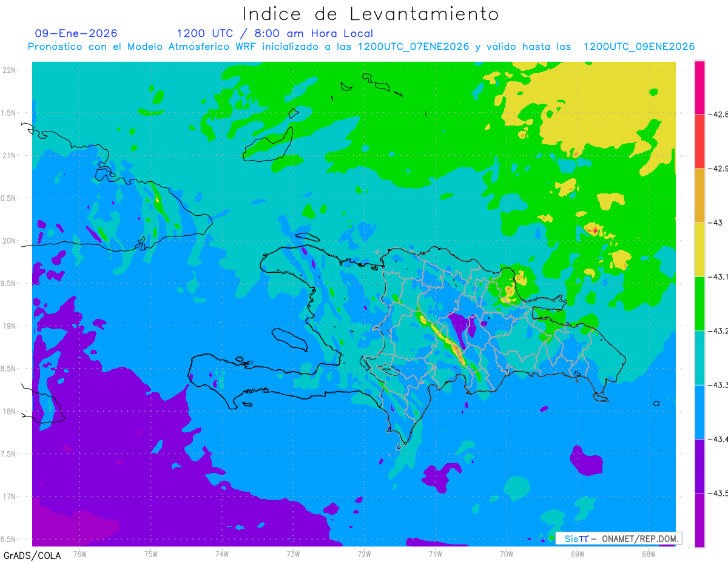Click legend value '-42.9'
728x562 pixels.
click(x=718, y=169)
